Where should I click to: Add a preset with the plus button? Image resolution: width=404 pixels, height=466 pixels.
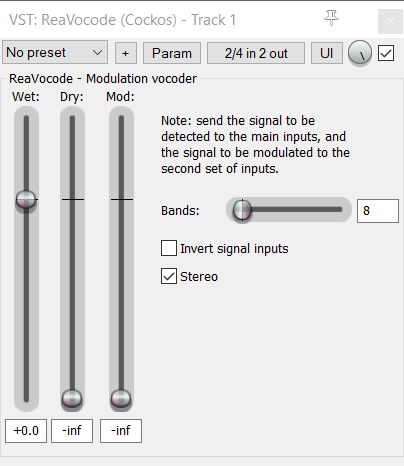click(126, 53)
